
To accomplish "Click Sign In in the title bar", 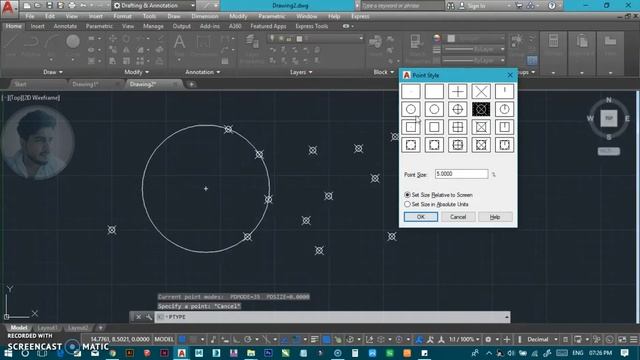I will pyautogui.click(x=476, y=6).
